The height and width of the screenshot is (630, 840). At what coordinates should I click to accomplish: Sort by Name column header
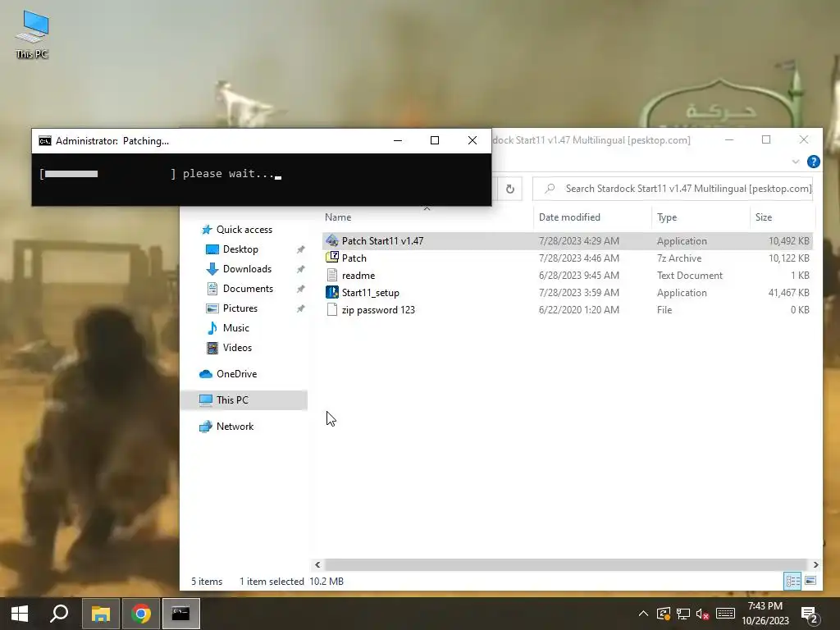point(337,217)
